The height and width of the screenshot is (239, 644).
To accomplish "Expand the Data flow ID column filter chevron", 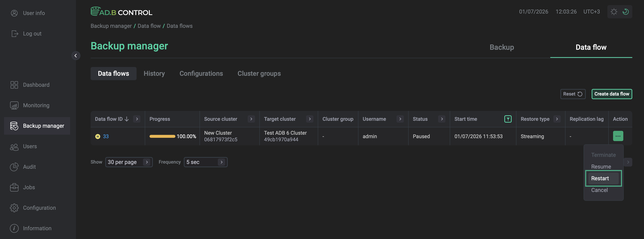I will click(x=137, y=119).
